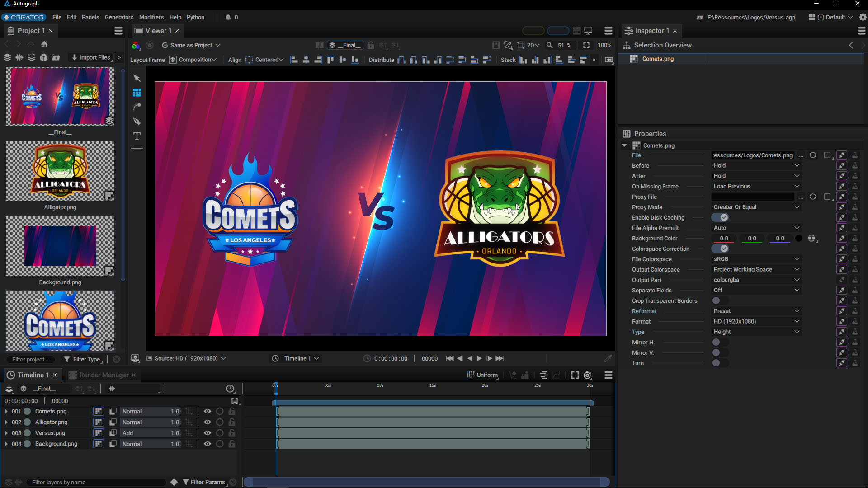Open File Colorspace sRGB dropdown
The height and width of the screenshot is (488, 868).
pyautogui.click(x=756, y=259)
